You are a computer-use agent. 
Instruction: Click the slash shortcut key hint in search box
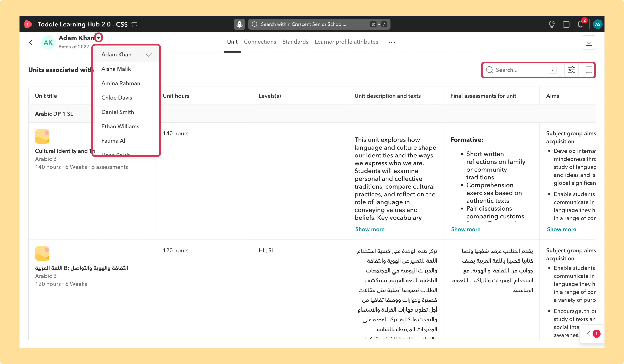[552, 70]
